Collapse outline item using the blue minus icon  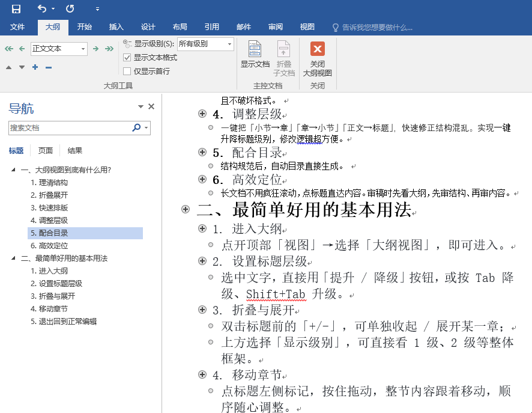point(48,67)
